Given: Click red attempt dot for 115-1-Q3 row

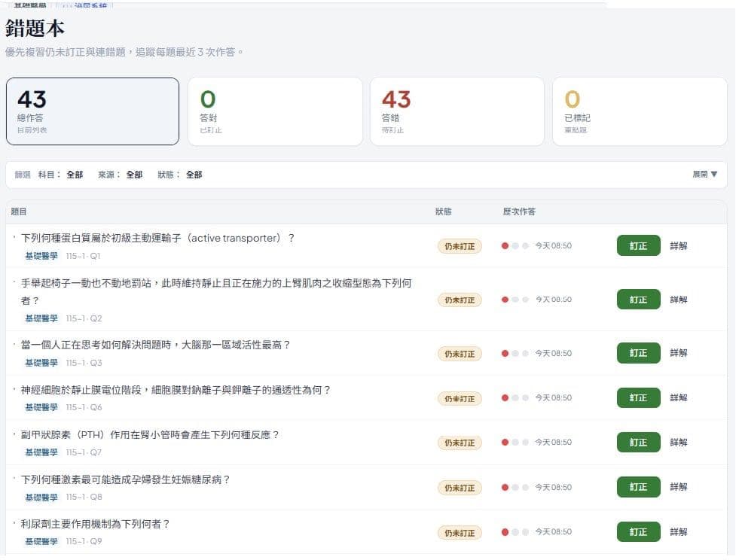Looking at the screenshot, I should [x=505, y=353].
